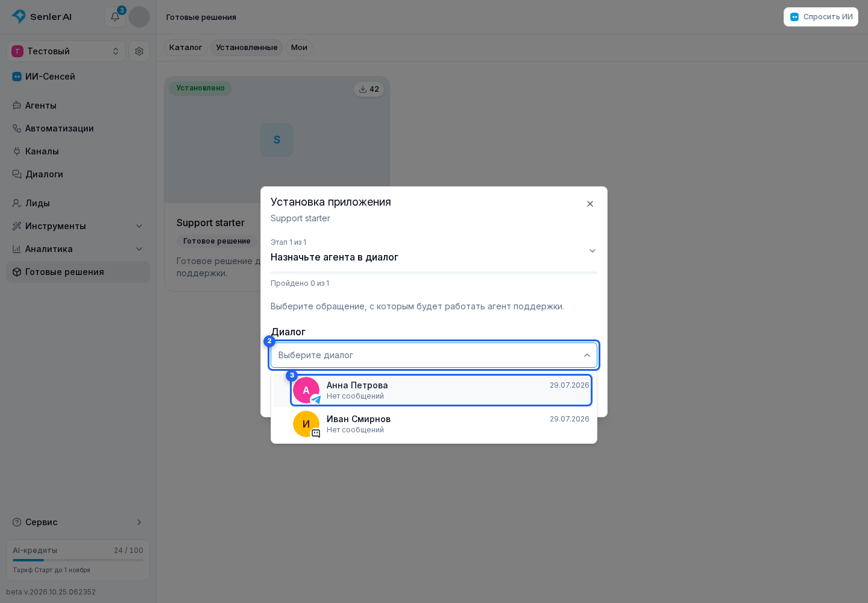Click the Готовое решение tag
The width and height of the screenshot is (868, 603).
[x=217, y=241]
